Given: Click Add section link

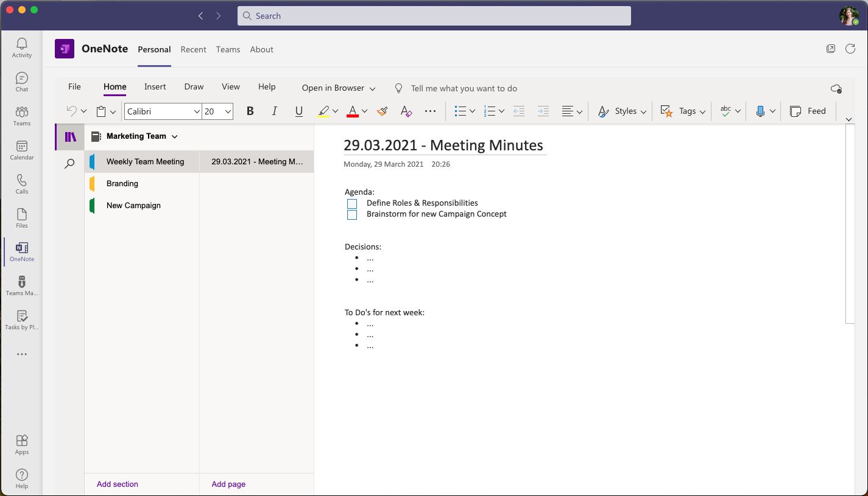Looking at the screenshot, I should (x=118, y=484).
